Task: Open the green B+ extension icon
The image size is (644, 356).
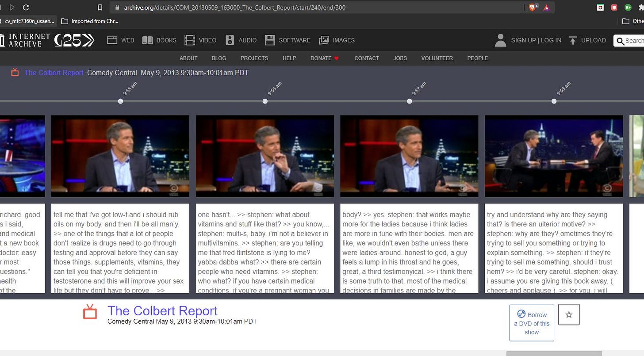Action: click(x=628, y=8)
